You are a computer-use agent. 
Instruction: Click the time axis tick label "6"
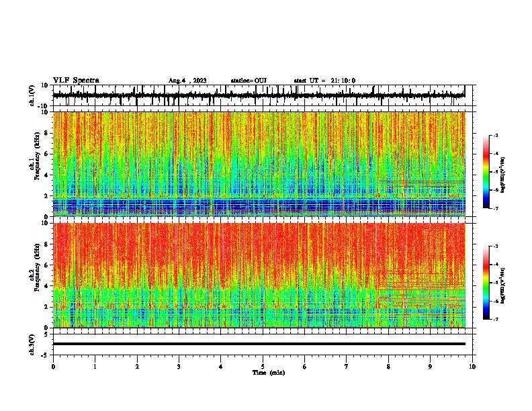pyautogui.click(x=304, y=367)
